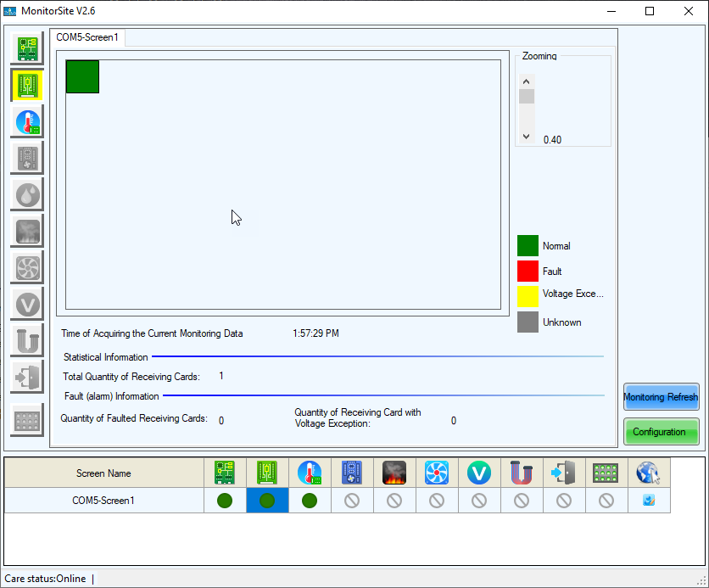Click the humidity monitoring icon
Image resolution: width=709 pixels, height=588 pixels.
(x=26, y=194)
